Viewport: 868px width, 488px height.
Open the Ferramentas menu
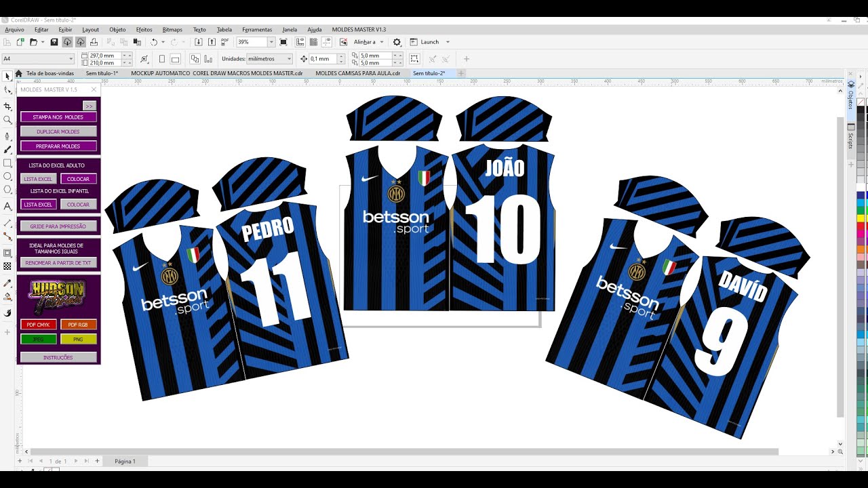pos(257,30)
